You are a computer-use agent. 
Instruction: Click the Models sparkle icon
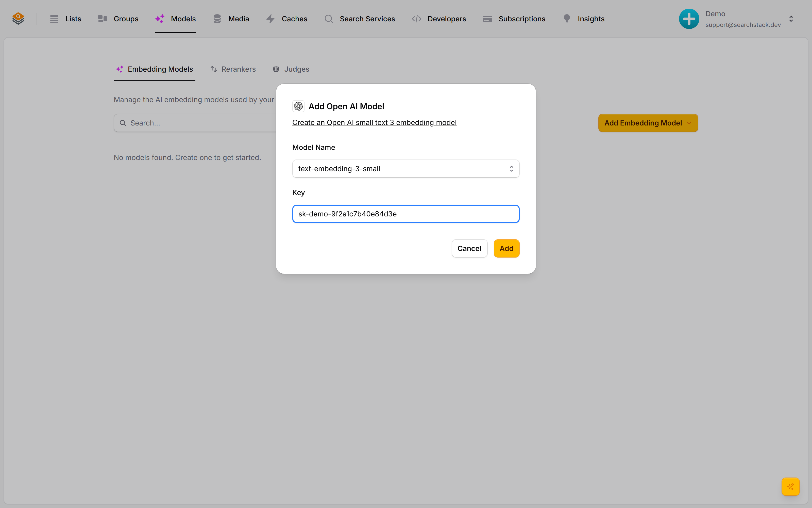[160, 19]
